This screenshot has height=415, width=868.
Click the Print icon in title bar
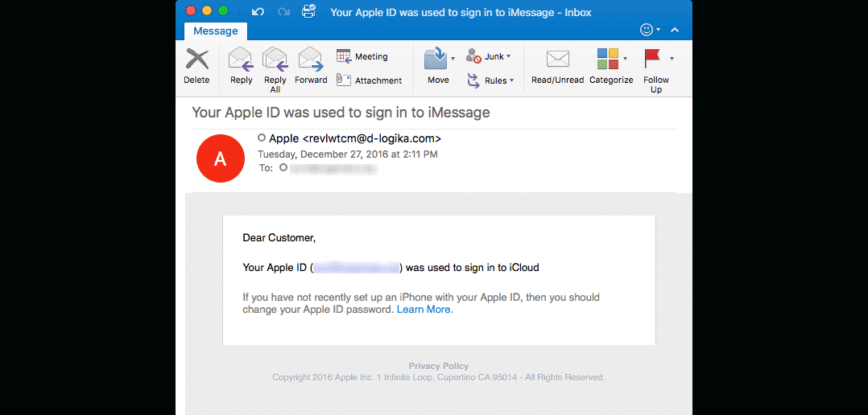[308, 11]
